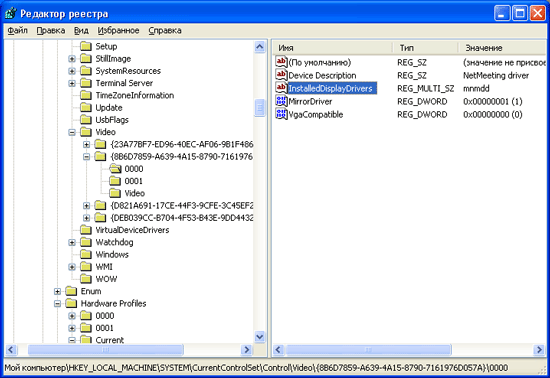Sort by the Значение column header
This screenshot has height=378, width=550.
[x=503, y=48]
